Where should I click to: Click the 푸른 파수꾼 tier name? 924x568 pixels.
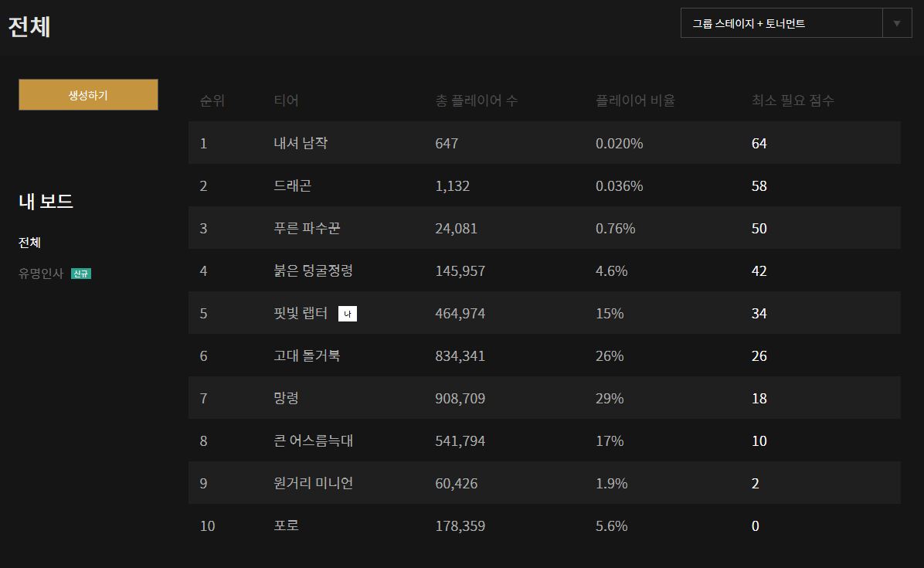tap(307, 228)
